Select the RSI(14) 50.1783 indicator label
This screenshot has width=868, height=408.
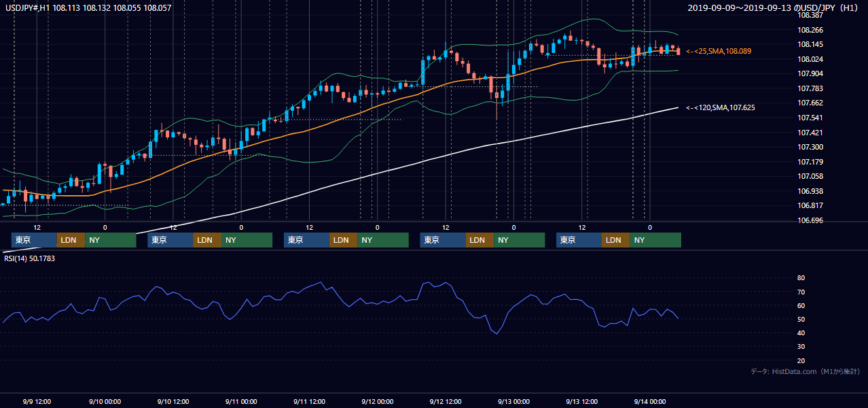click(29, 258)
